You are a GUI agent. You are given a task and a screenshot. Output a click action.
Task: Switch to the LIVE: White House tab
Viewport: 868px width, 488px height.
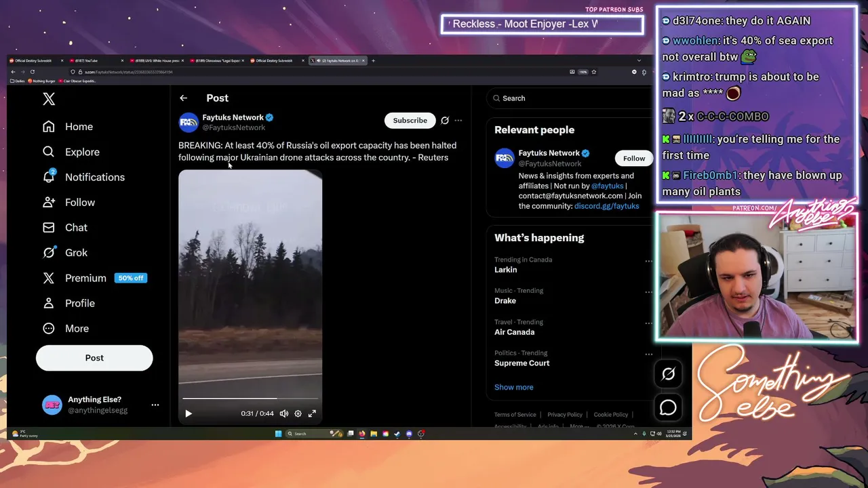[155, 60]
